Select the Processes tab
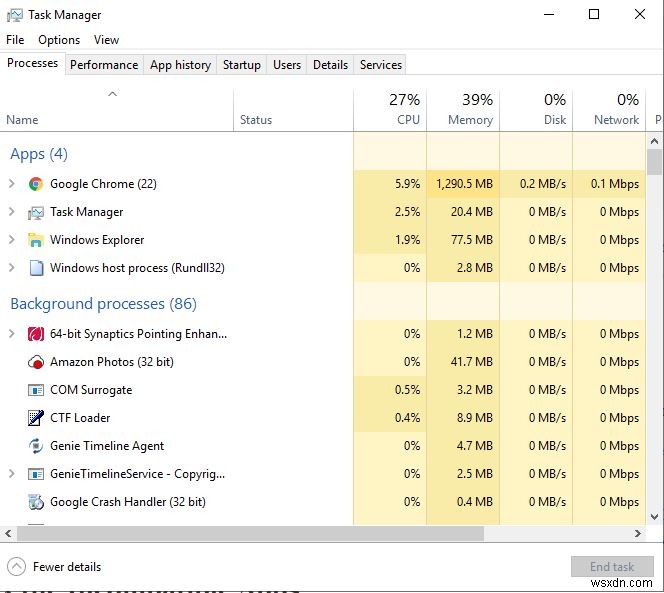 coord(33,63)
